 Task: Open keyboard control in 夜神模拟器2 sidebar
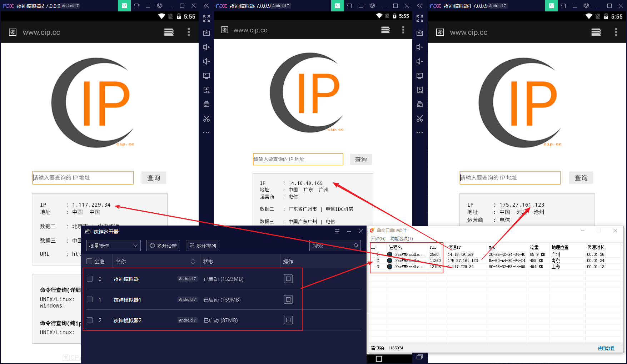pyautogui.click(x=206, y=33)
